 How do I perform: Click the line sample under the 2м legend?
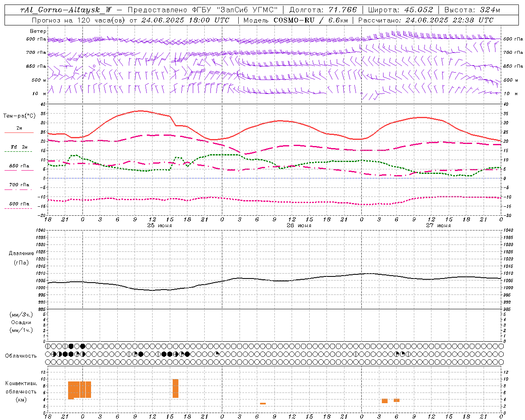pyautogui.click(x=19, y=132)
